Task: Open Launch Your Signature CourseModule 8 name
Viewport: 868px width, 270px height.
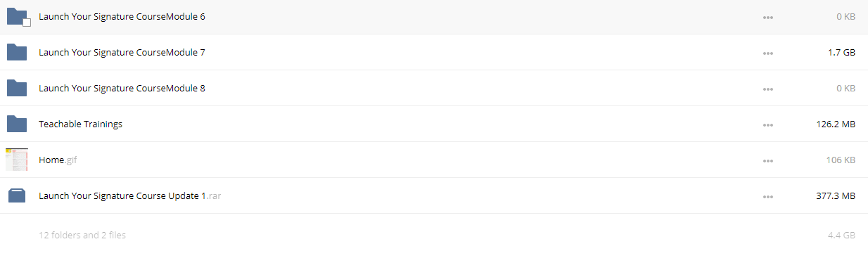Action: 122,88
